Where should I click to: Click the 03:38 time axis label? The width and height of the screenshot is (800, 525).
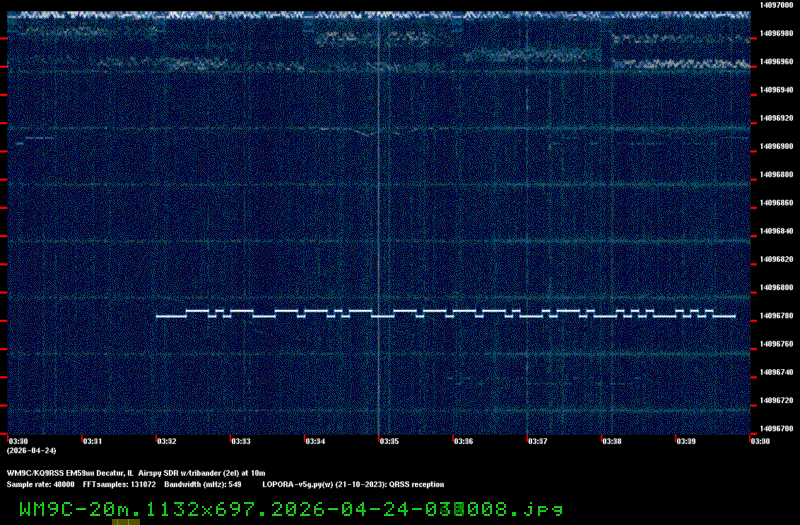[612, 441]
